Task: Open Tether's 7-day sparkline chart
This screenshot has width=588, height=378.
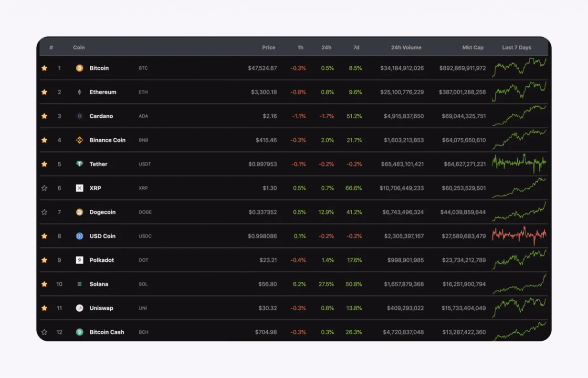Action: pyautogui.click(x=519, y=163)
